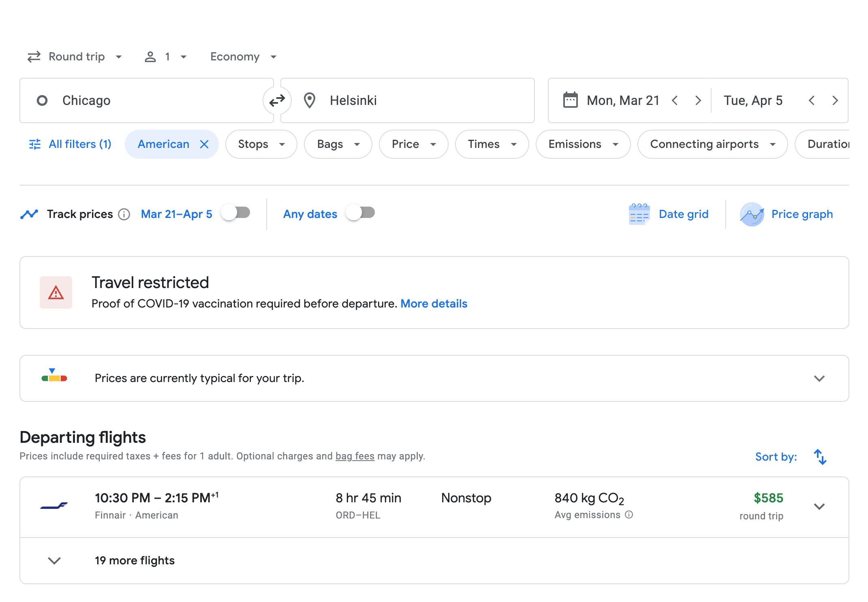The width and height of the screenshot is (868, 602).
Task: Open the Bags filter dropdown
Action: 338,144
